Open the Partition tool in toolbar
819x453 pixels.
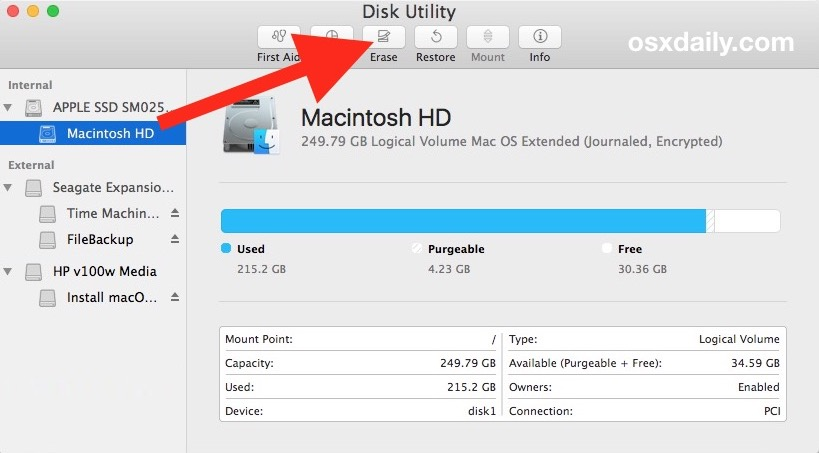(331, 37)
